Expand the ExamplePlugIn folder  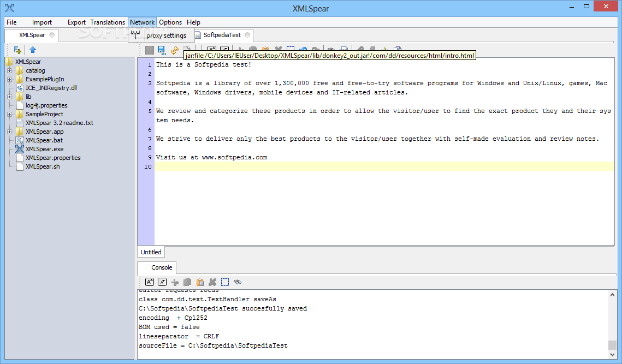click(9, 79)
